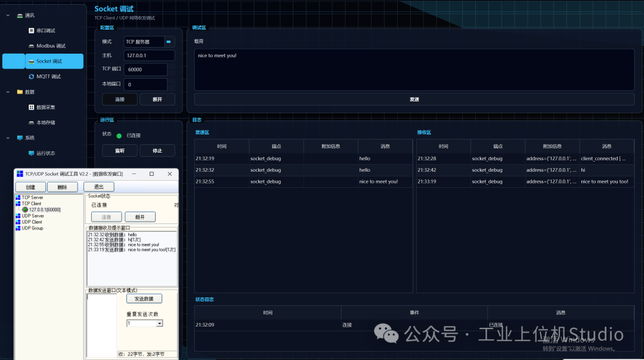Click the 通讯 group icon in sidebar
The image size is (644, 360).
tap(20, 15)
